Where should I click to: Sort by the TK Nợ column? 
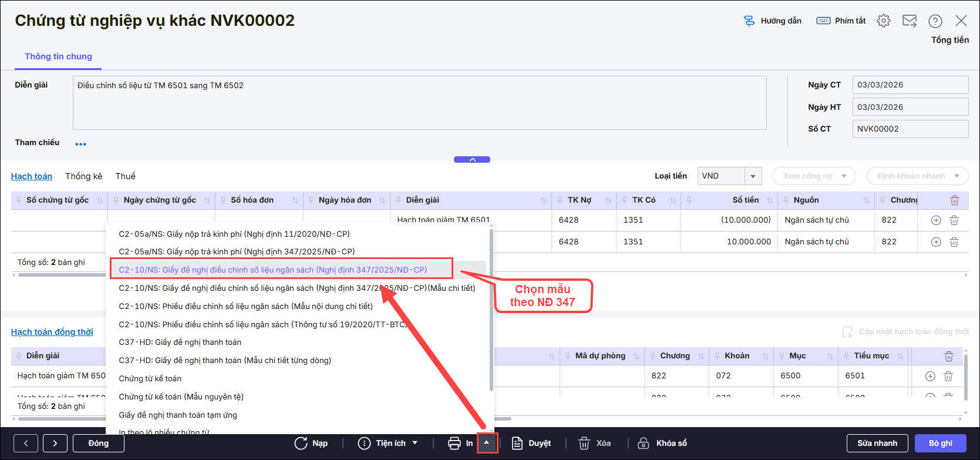[608, 200]
